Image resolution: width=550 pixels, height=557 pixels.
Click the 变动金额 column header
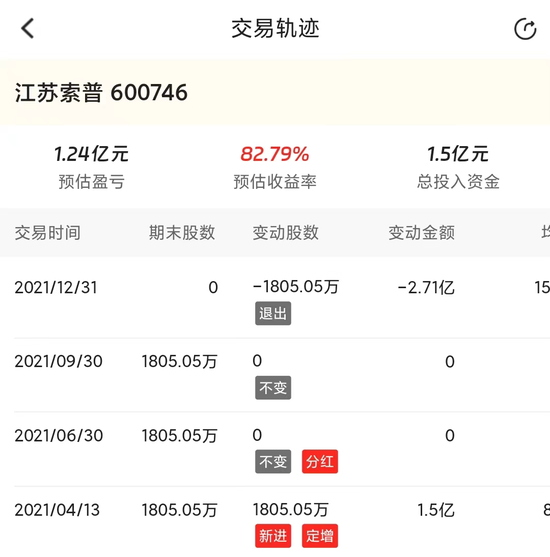pos(421,233)
